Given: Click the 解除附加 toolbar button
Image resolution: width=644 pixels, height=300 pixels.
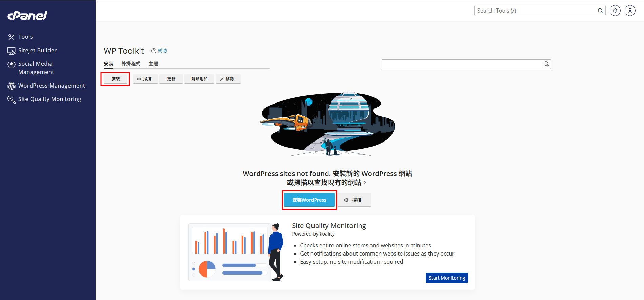Looking at the screenshot, I should point(199,79).
